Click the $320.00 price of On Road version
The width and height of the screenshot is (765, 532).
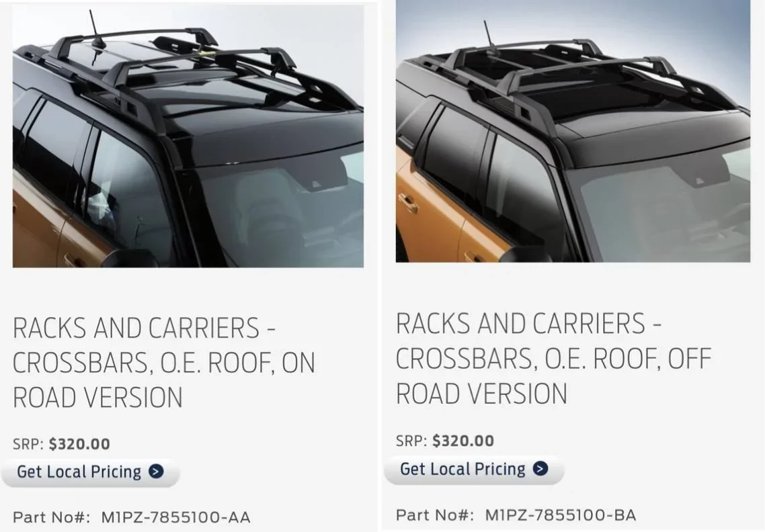[x=79, y=444]
